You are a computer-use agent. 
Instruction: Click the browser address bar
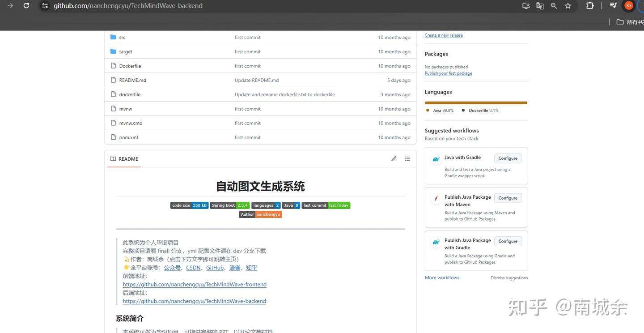click(179, 5)
